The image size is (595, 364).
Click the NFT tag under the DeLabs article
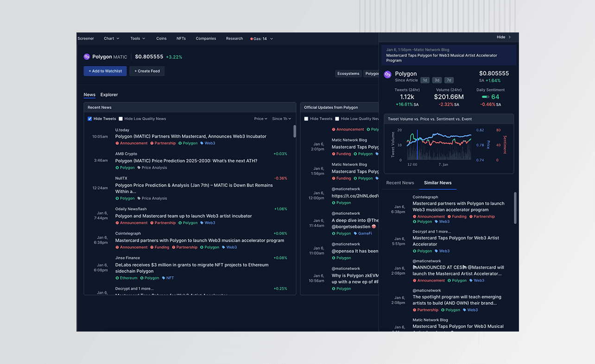tap(168, 278)
